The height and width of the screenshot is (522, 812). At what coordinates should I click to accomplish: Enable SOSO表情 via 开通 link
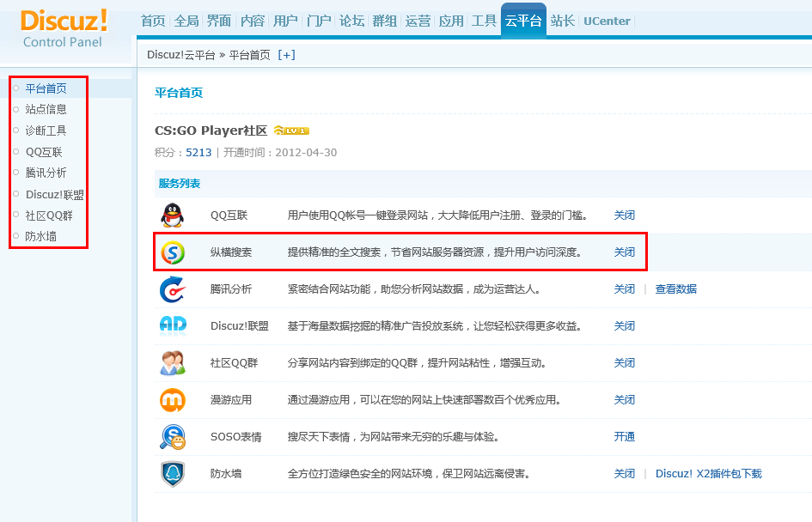click(x=625, y=437)
